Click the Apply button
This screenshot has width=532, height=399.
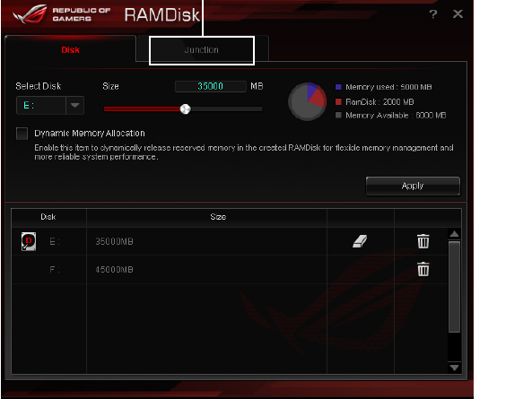click(413, 186)
